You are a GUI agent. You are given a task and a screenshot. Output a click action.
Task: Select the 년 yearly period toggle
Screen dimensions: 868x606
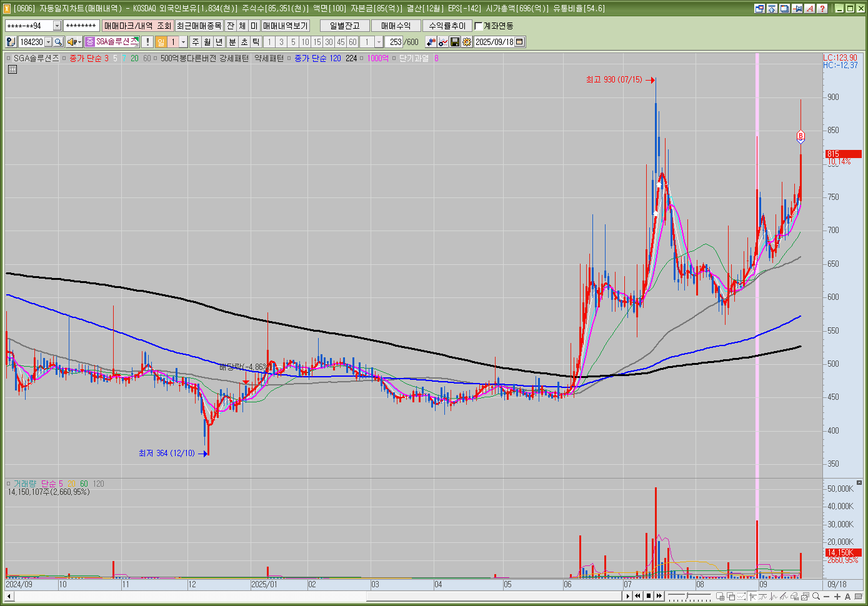tap(219, 42)
